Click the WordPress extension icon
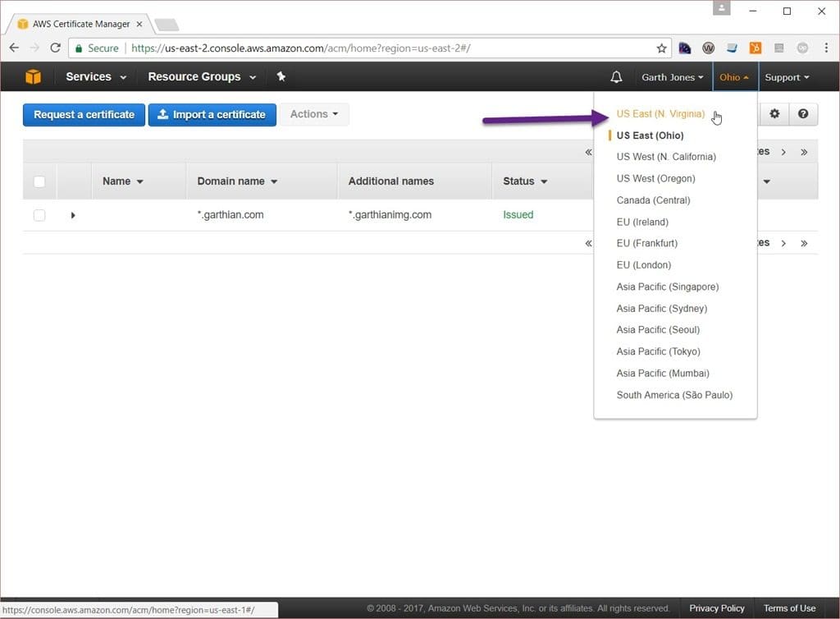Image resolution: width=840 pixels, height=619 pixels. (x=708, y=48)
